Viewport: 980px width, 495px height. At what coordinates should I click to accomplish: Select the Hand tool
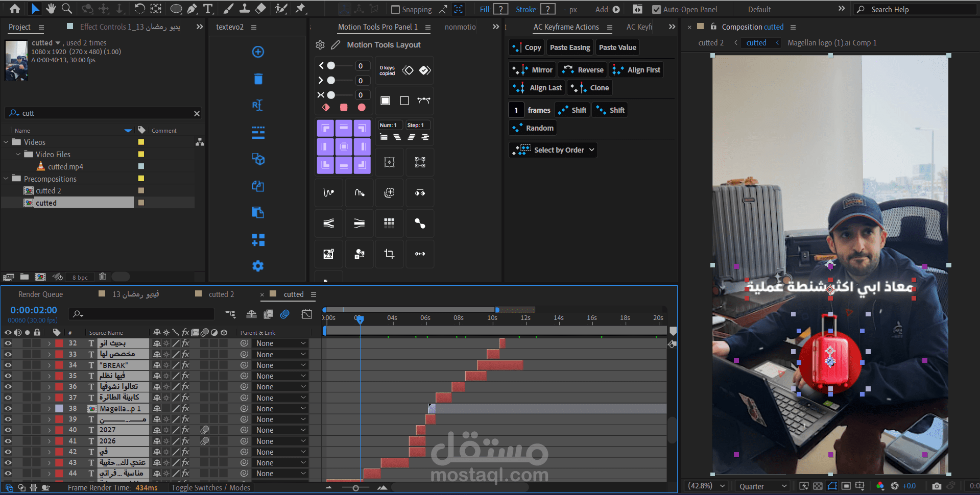pyautogui.click(x=51, y=9)
